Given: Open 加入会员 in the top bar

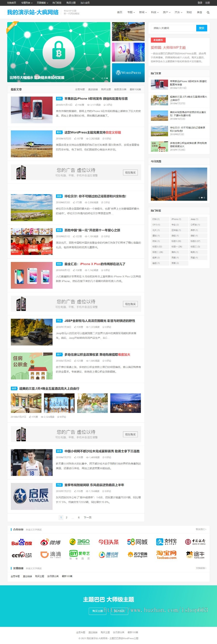Looking at the screenshot, I should coord(85,3).
